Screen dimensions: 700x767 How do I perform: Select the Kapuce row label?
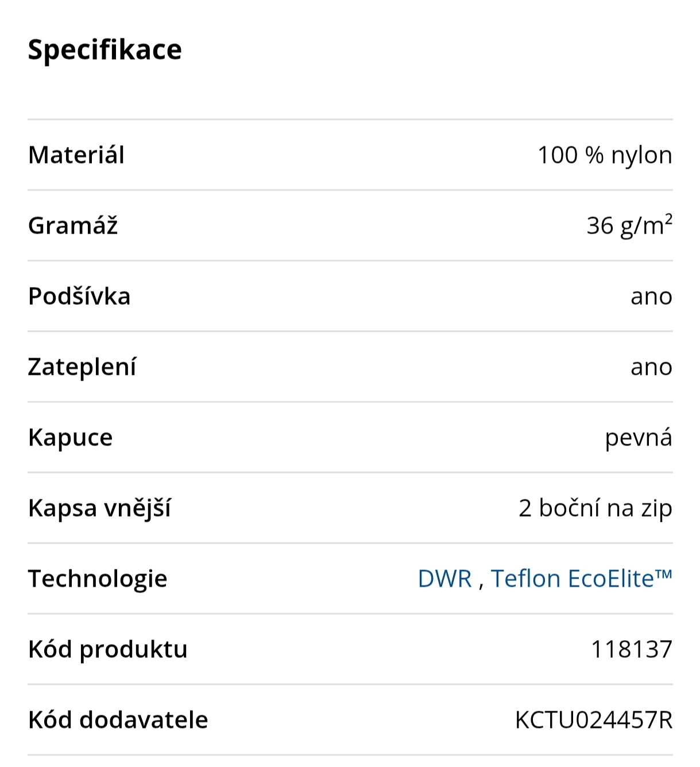coord(70,437)
